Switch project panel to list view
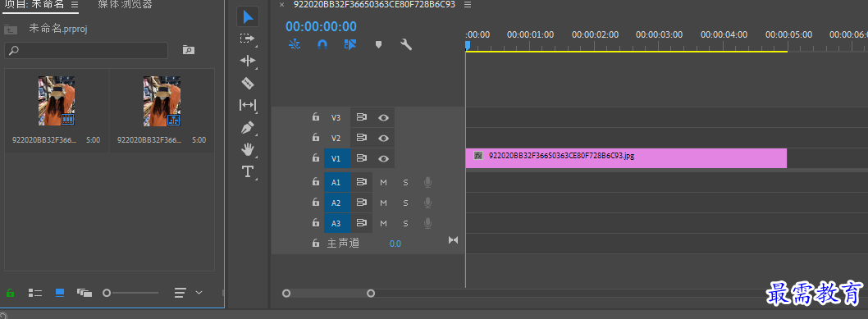 point(35,293)
